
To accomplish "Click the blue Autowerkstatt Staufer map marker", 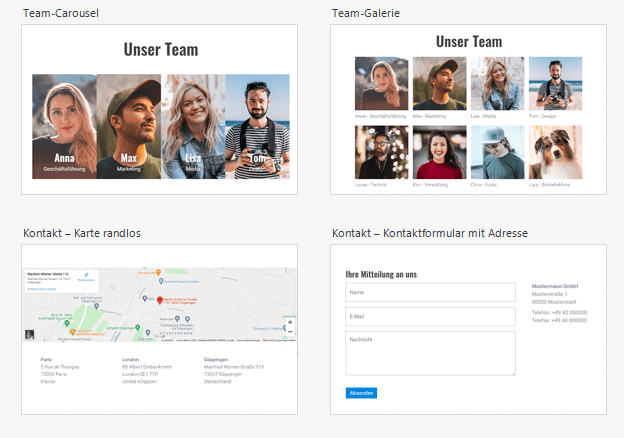I will pyautogui.click(x=161, y=281).
